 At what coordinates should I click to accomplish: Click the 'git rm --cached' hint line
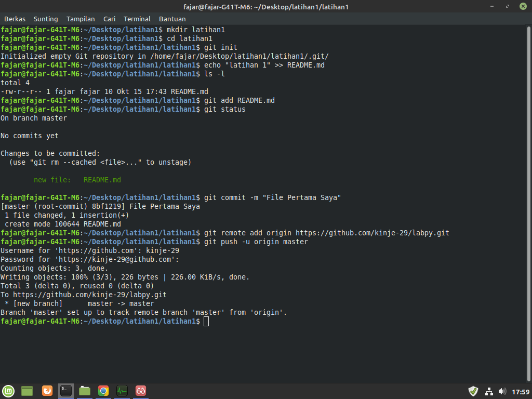click(100, 162)
